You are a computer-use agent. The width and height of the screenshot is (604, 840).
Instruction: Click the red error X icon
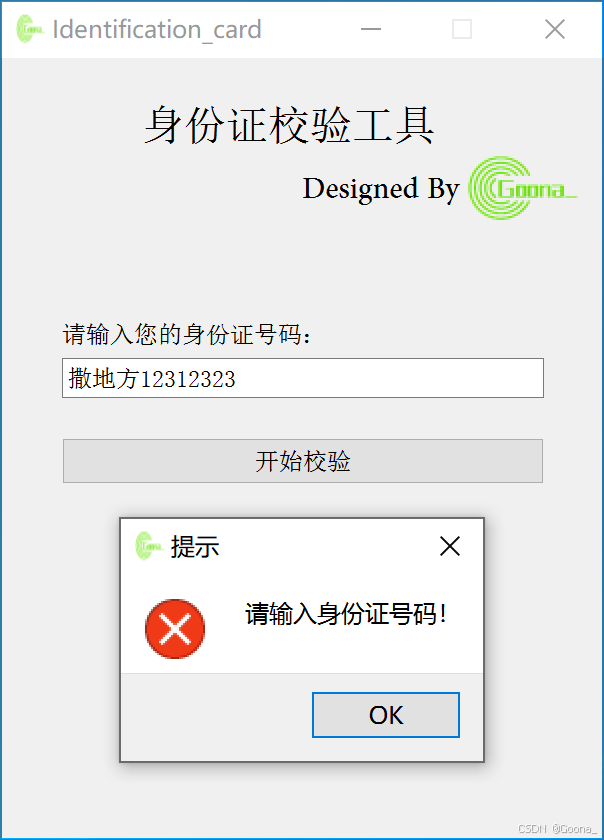click(175, 628)
